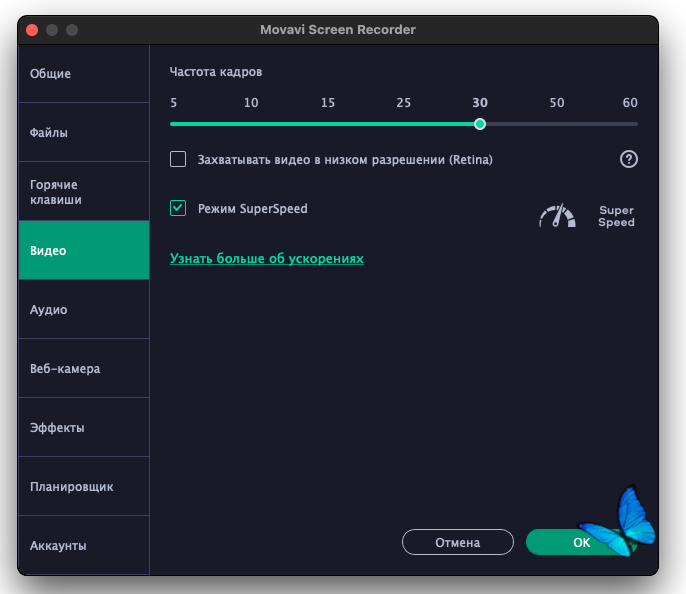Image resolution: width=686 pixels, height=594 pixels.
Task: Open the help question mark icon
Action: 629,159
